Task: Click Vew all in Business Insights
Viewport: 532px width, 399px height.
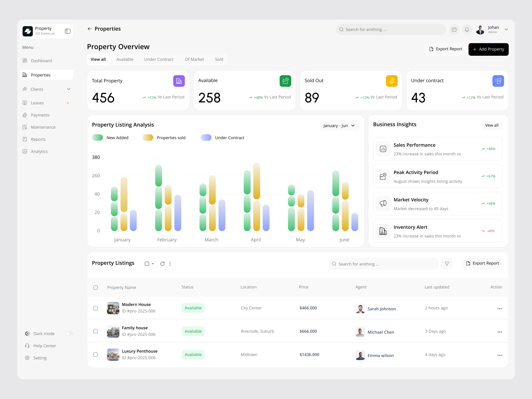Action: [x=491, y=125]
